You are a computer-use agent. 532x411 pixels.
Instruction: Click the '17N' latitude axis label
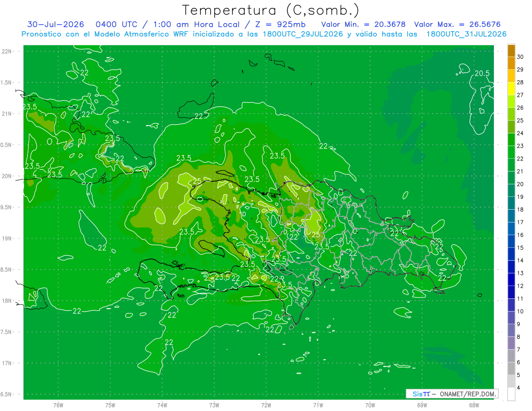point(8,363)
